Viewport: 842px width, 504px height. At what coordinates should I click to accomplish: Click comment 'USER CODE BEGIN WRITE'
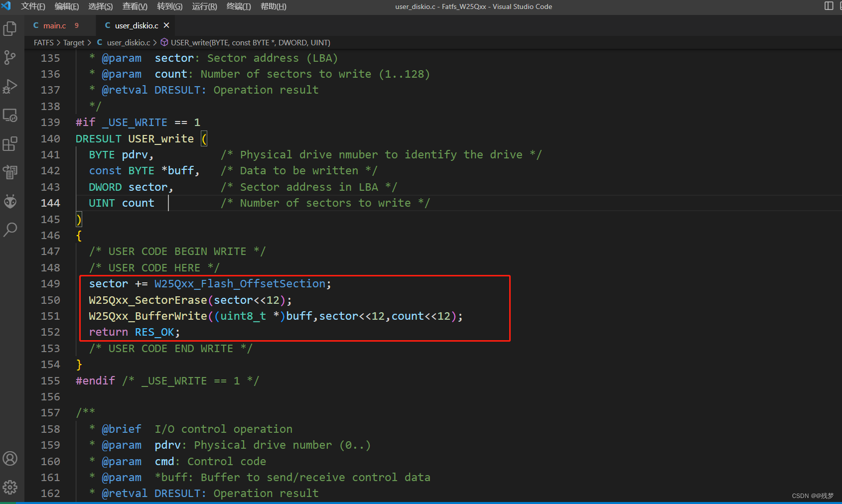point(177,252)
